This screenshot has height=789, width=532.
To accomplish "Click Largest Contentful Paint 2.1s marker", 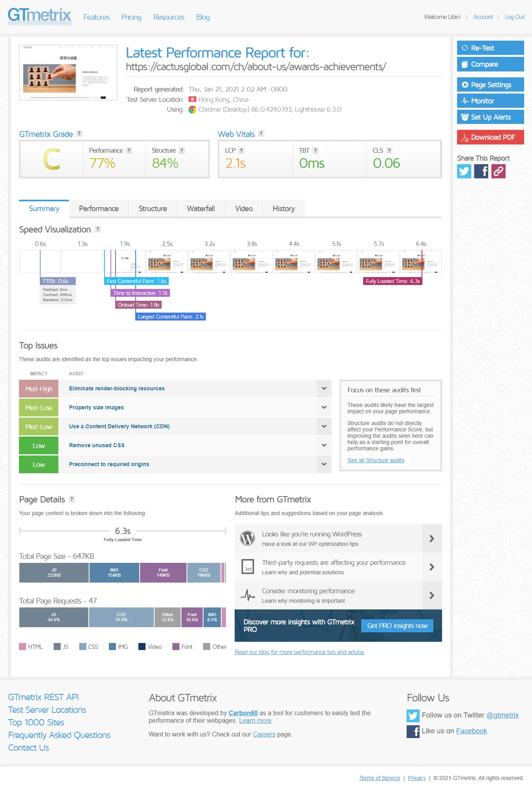I will [171, 317].
